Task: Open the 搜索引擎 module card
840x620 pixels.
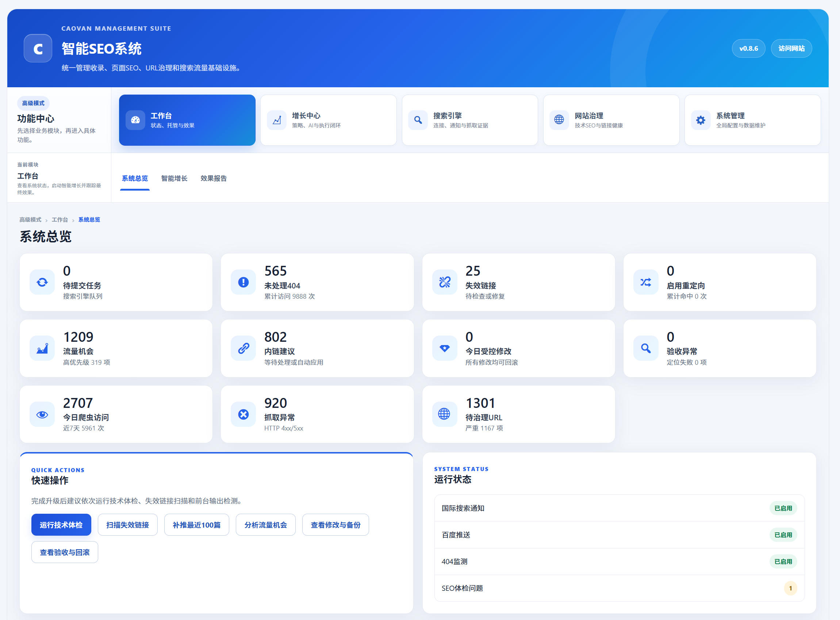Action: pyautogui.click(x=470, y=120)
